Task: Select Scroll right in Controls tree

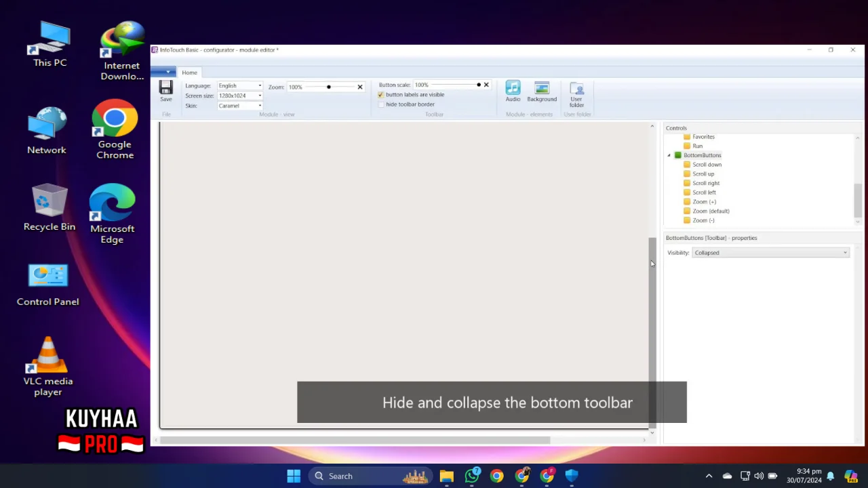Action: click(706, 183)
